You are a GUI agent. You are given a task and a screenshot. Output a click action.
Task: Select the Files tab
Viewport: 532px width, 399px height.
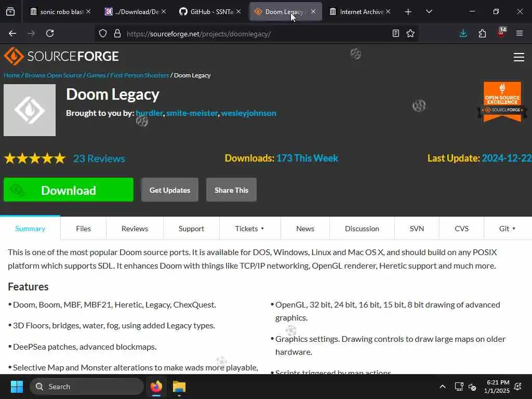pos(84,229)
